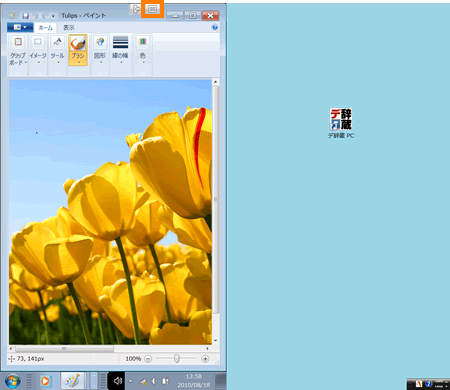Switch to the ホーム (Home) ribbon tab
Image resolution: width=450 pixels, height=390 pixels.
[45, 27]
